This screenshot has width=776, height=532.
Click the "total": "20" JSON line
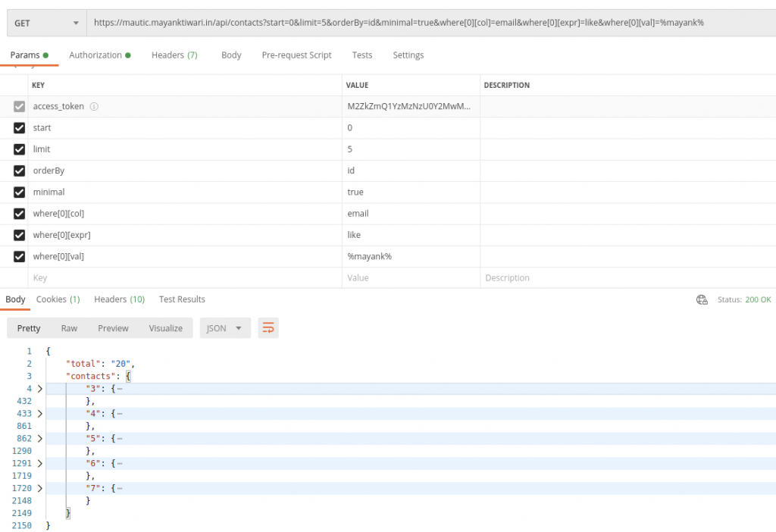point(100,364)
